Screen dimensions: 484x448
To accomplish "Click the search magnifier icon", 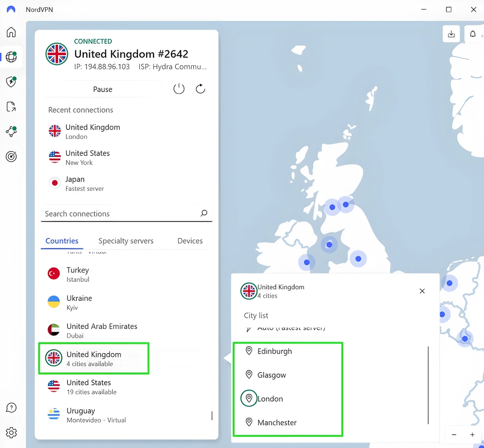I will coord(204,213).
